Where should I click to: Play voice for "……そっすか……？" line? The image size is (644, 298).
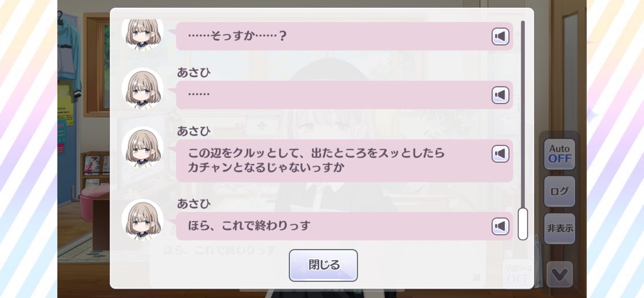coord(501,36)
